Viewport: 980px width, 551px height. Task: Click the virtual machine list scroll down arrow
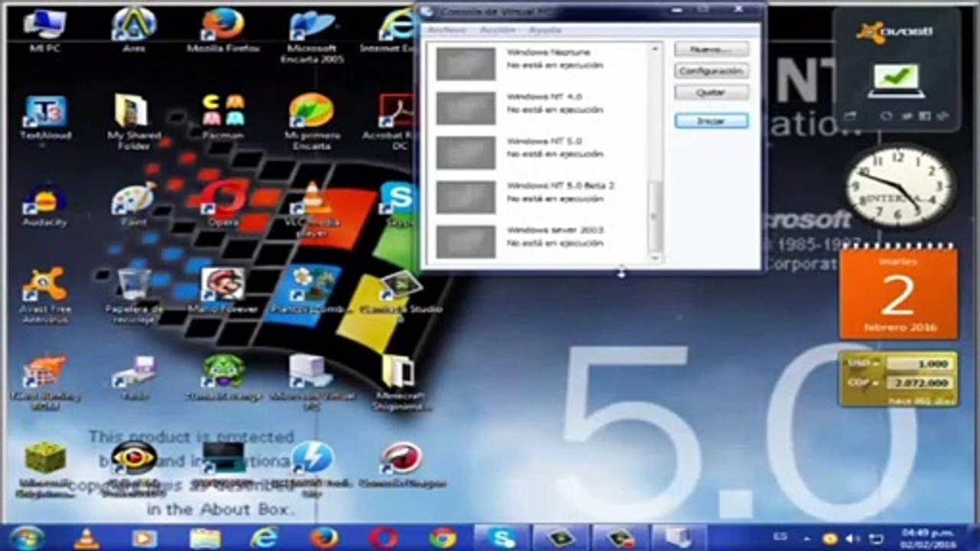tap(655, 258)
